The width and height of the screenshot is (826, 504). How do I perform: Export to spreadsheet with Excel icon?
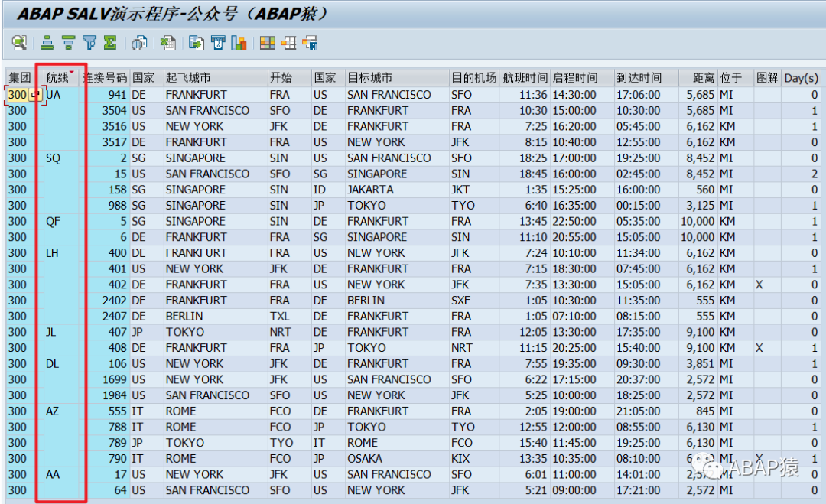[168, 43]
